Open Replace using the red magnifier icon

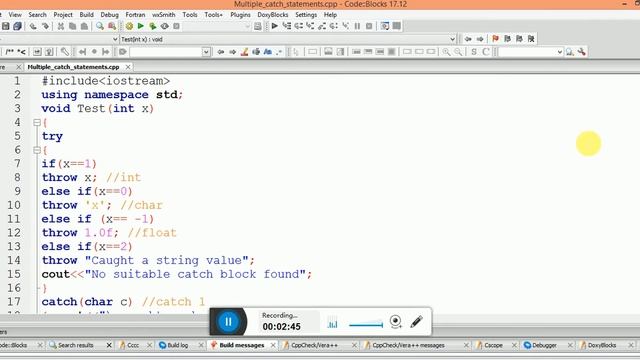point(111,26)
